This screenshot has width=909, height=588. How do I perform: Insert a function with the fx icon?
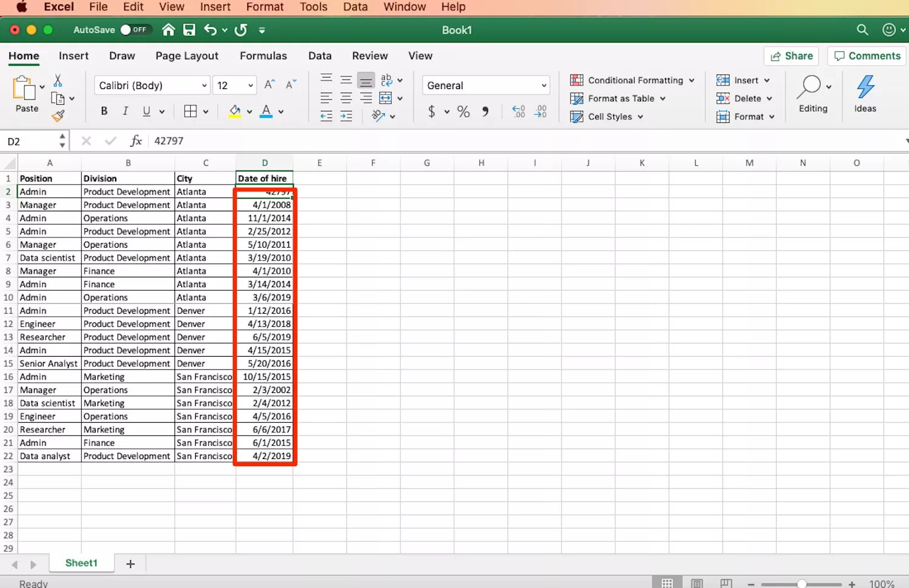(x=136, y=140)
